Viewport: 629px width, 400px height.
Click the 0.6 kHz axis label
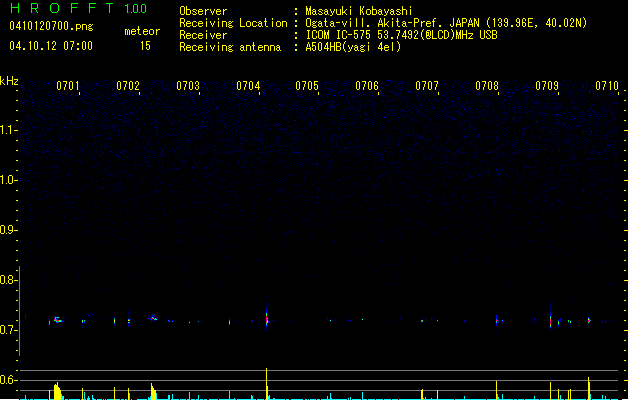click(x=8, y=380)
